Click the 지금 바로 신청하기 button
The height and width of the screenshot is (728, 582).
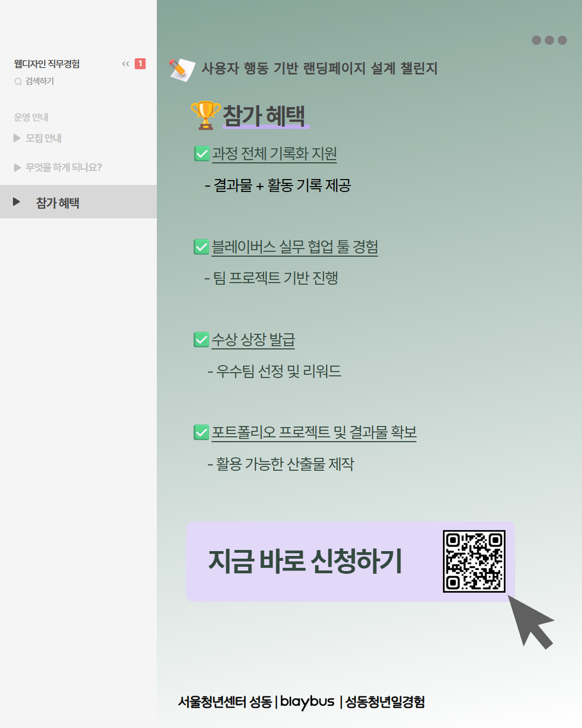click(x=305, y=561)
